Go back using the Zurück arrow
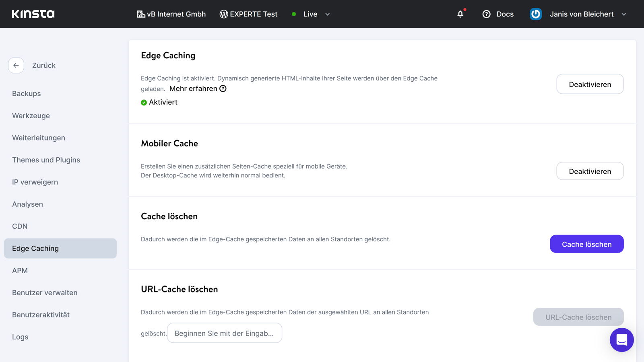644x362 pixels. pyautogui.click(x=16, y=65)
